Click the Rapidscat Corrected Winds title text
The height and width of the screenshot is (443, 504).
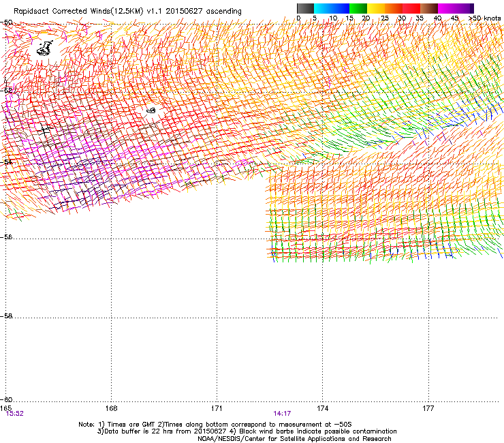tap(127, 12)
